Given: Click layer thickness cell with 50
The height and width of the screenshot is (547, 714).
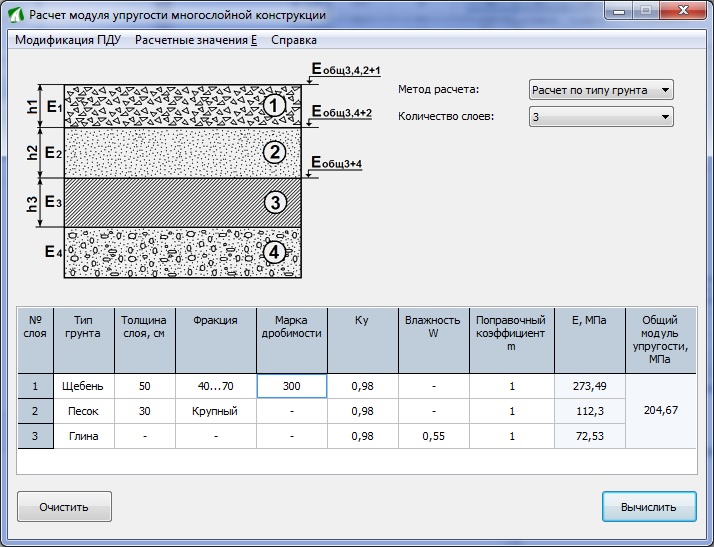Looking at the screenshot, I should click(x=145, y=386).
